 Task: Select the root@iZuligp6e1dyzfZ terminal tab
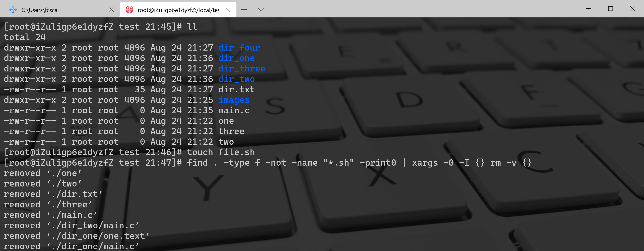pyautogui.click(x=178, y=10)
